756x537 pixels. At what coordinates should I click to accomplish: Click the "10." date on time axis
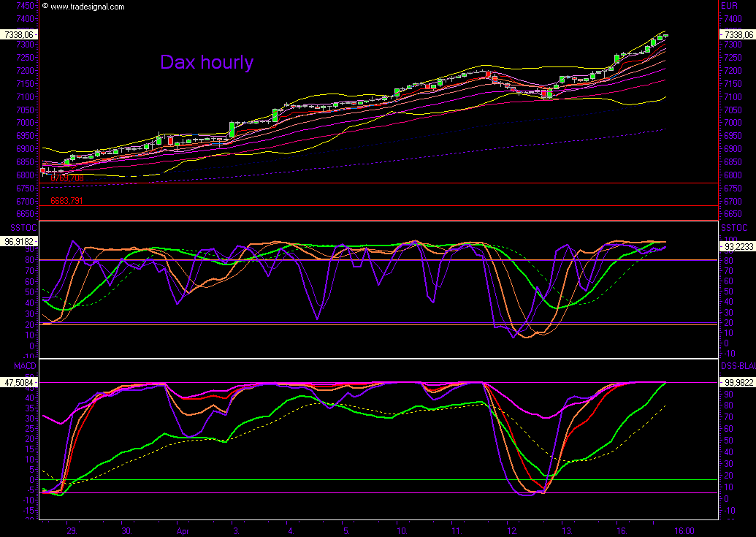[402, 530]
